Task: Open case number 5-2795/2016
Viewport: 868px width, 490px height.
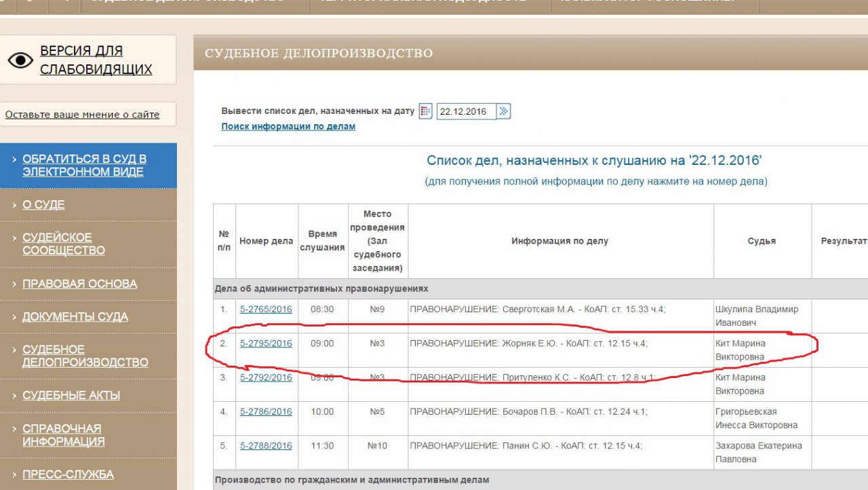Action: click(266, 343)
